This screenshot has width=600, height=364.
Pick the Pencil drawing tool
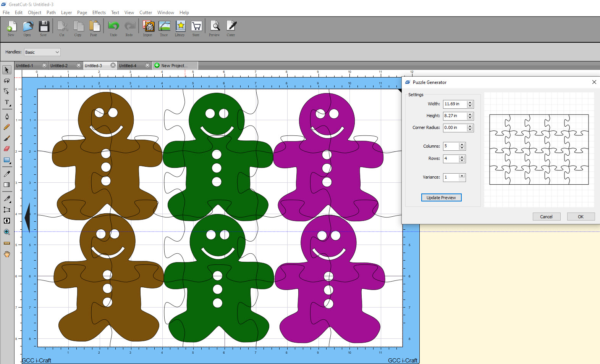click(x=6, y=127)
